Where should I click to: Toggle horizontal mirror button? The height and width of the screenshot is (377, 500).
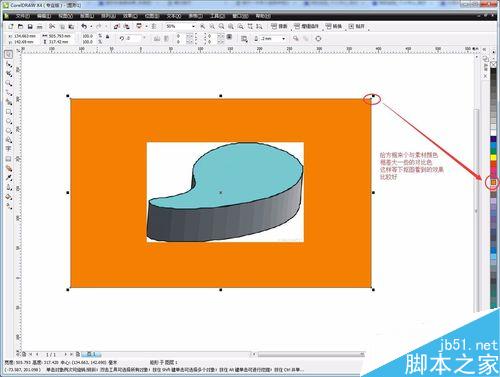pos(157,39)
